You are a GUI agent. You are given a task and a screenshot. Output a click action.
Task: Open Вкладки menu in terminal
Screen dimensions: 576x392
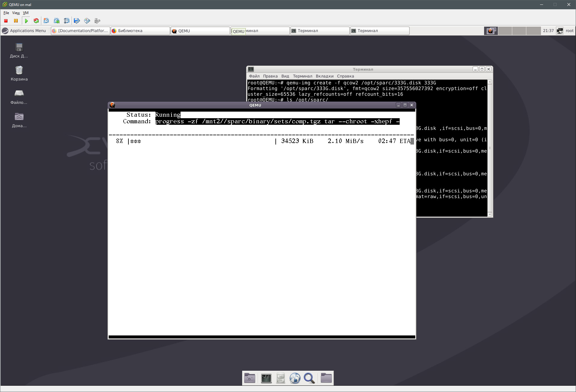[324, 76]
